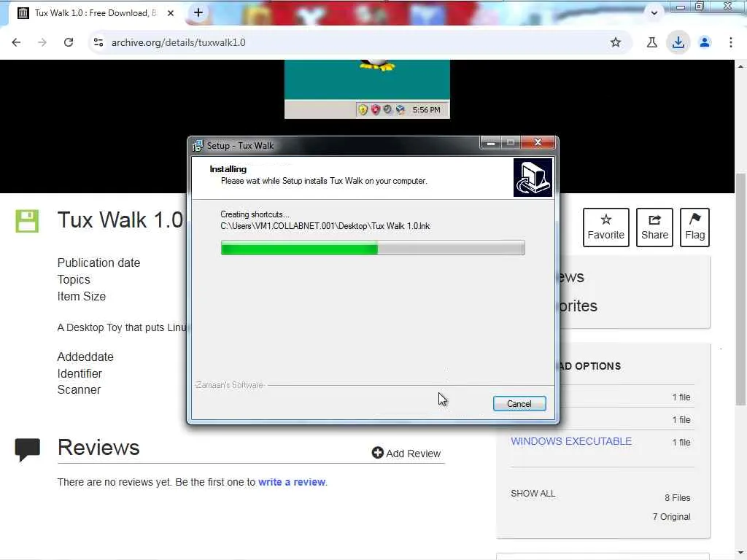Click the Tux Walk screenshot thumbnail

368,89
